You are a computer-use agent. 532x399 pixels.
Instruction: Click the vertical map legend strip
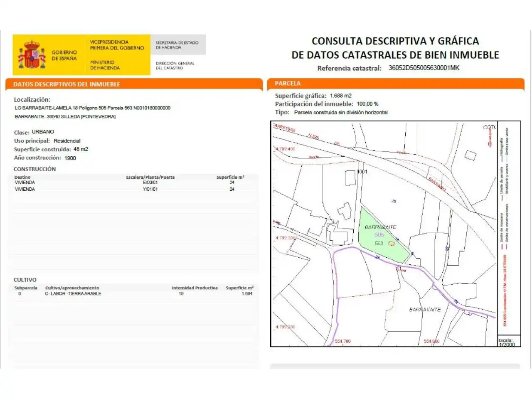pos(509,229)
